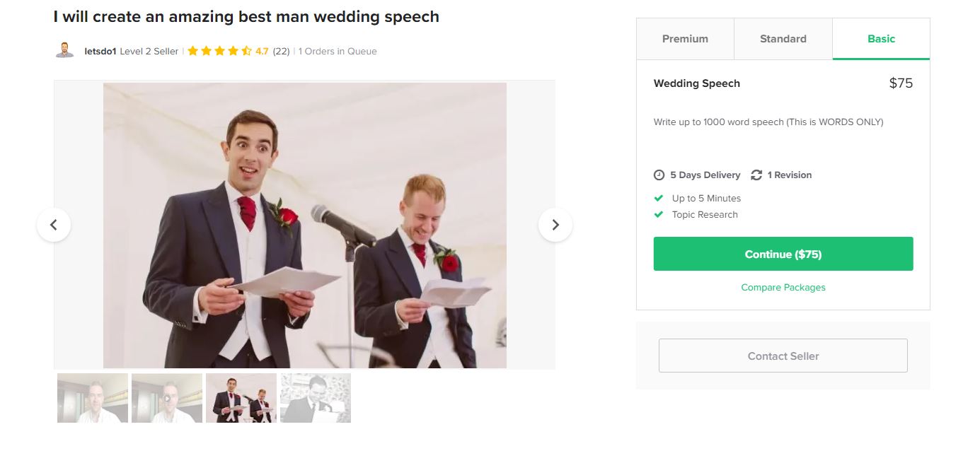Viewport: 980px width, 463px height.
Task: Open the letsdo1 seller profile link
Action: [x=100, y=51]
